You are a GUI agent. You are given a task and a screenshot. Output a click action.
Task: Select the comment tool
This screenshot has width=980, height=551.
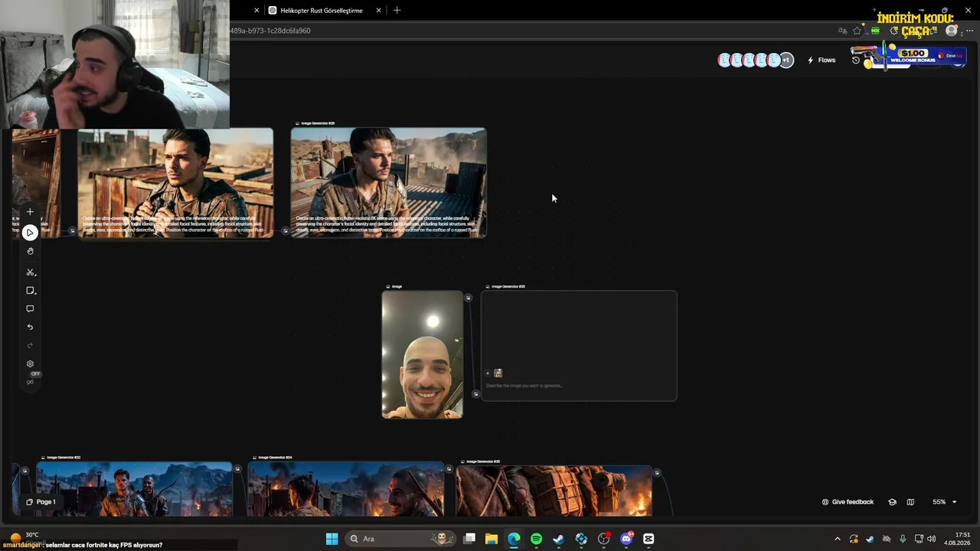(30, 309)
